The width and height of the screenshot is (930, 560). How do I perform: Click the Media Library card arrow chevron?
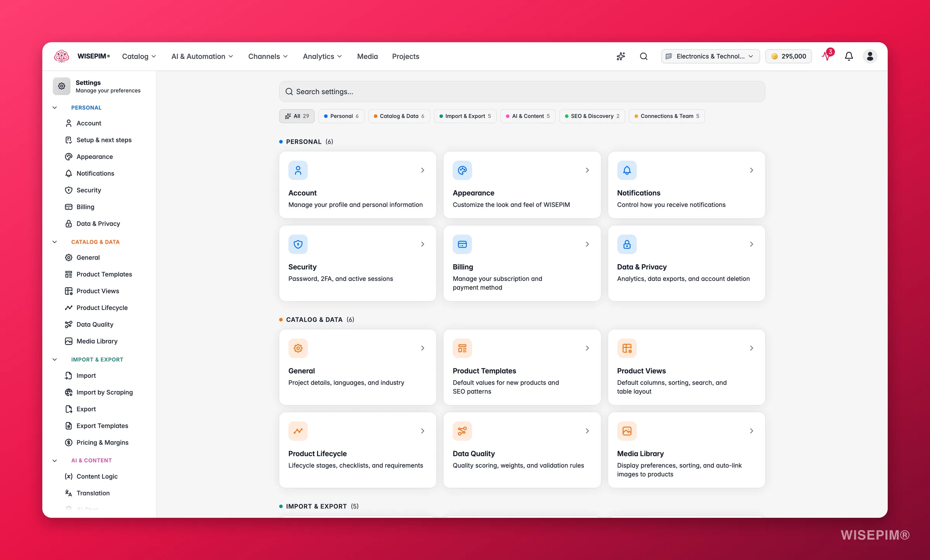coord(751,431)
